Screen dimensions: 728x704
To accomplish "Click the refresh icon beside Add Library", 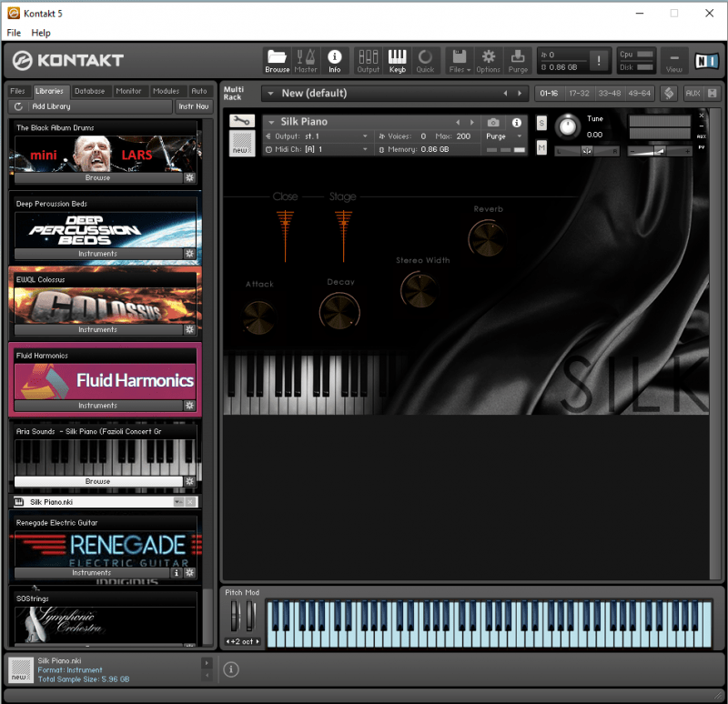I will tap(18, 106).
